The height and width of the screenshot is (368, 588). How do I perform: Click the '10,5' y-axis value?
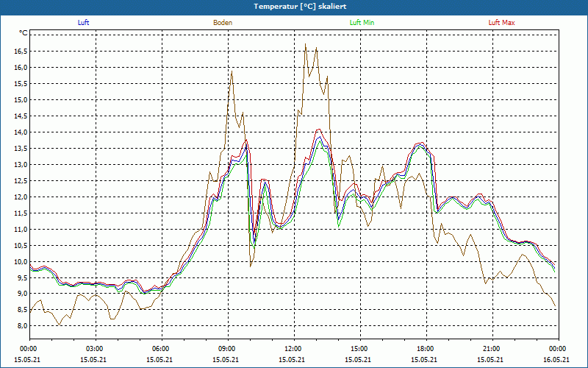point(21,245)
